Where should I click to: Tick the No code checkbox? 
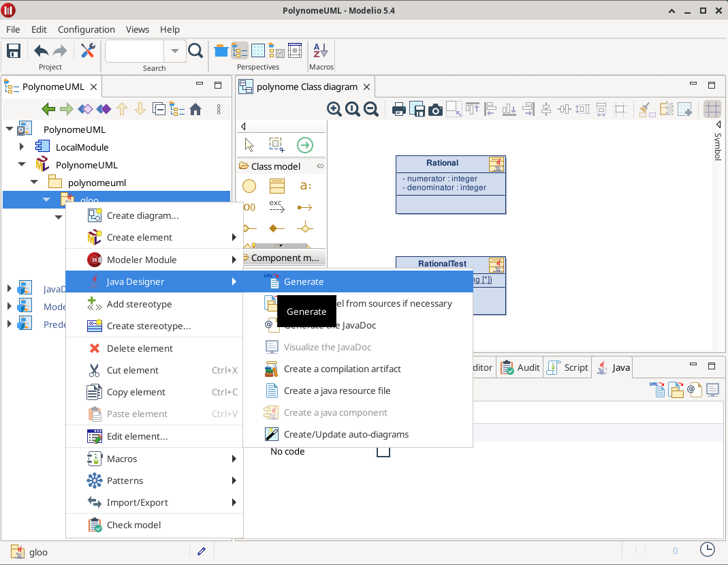(383, 451)
